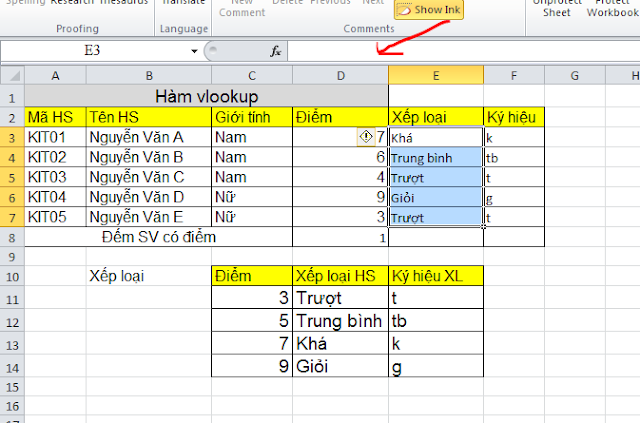This screenshot has height=423, width=640.
Task: Click 'tb' in lookup table row 12
Action: point(436,321)
